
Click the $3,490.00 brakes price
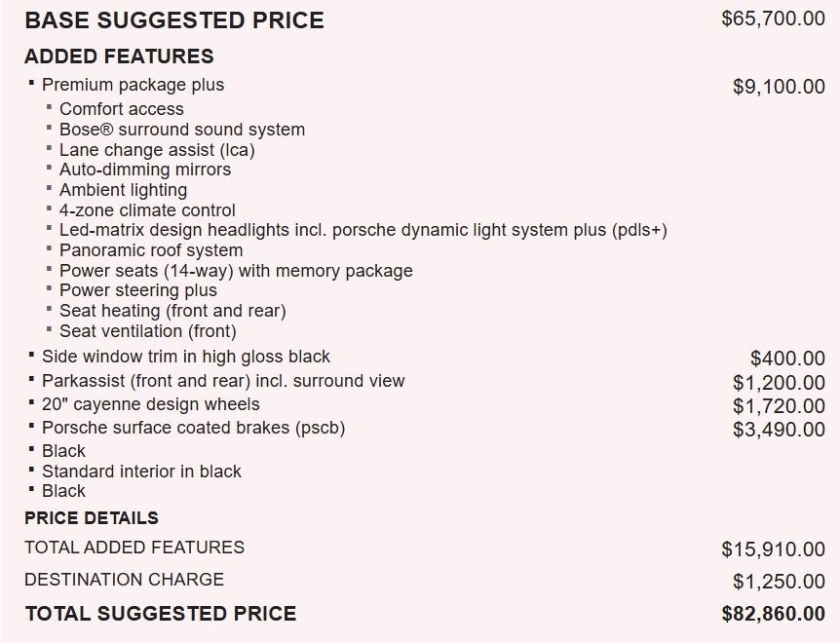coord(779,430)
